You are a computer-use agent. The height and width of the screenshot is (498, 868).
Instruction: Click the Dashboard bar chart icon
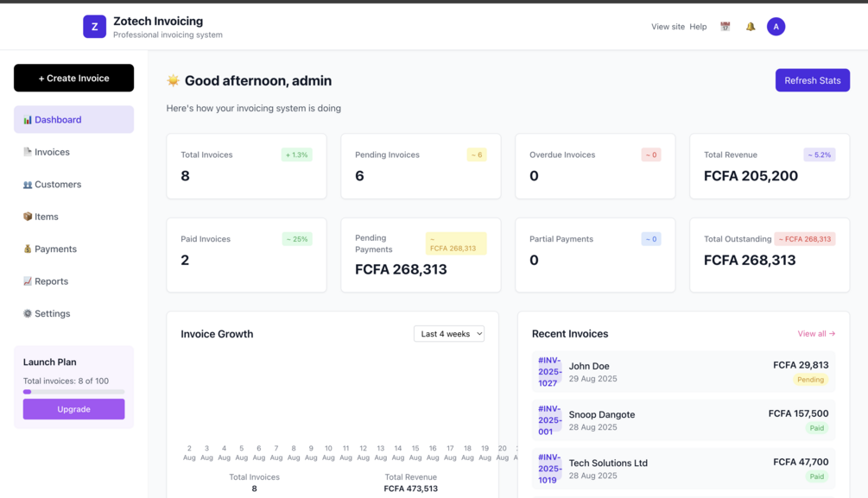[x=27, y=119]
